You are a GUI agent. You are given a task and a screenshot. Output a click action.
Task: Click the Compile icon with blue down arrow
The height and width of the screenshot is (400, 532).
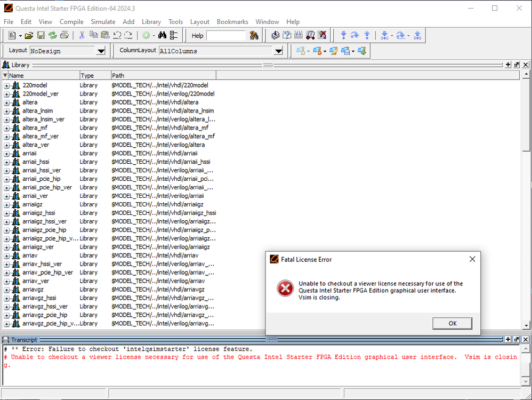[x=275, y=35]
